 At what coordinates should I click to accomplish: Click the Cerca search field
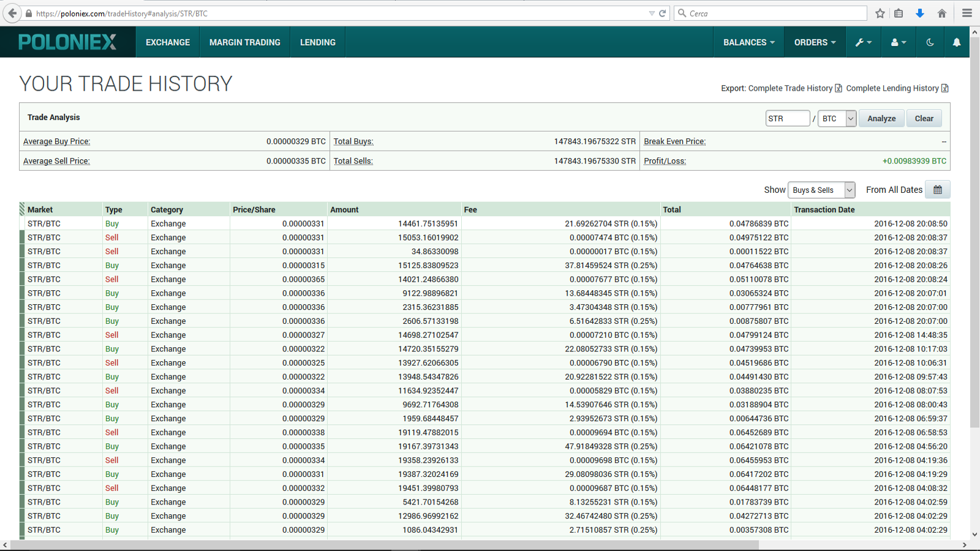pos(771,13)
